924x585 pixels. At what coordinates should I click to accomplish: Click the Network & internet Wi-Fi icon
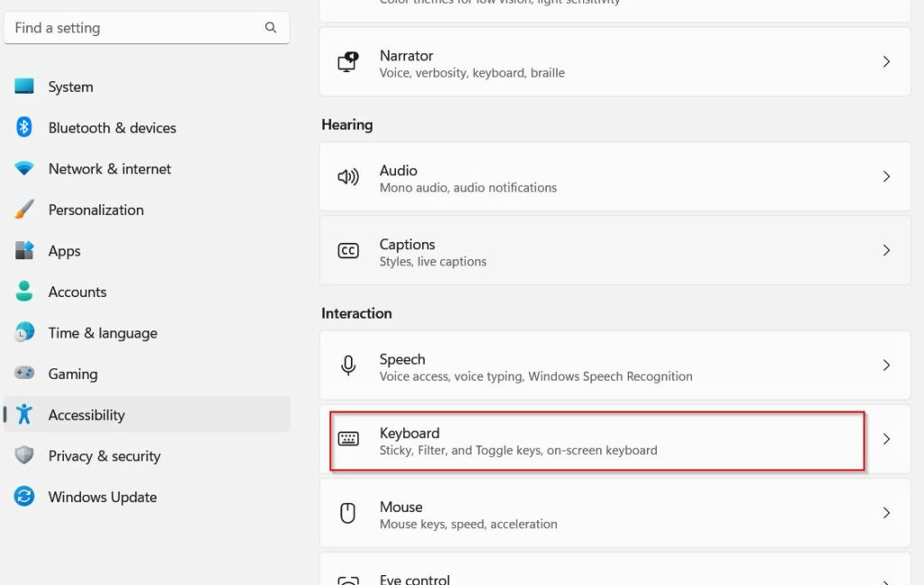coord(24,169)
